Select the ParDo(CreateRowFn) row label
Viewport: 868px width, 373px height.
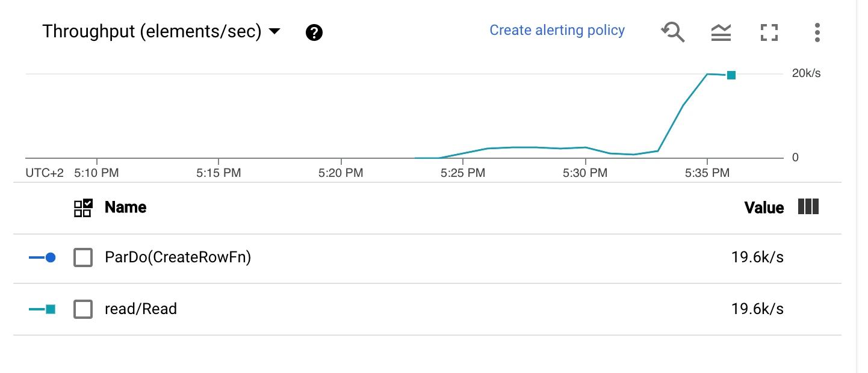178,257
